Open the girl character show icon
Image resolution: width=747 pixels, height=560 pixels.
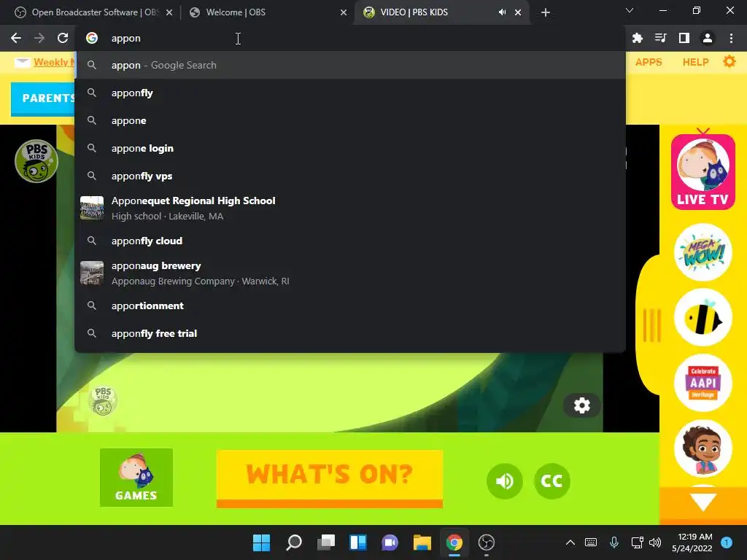click(x=703, y=448)
